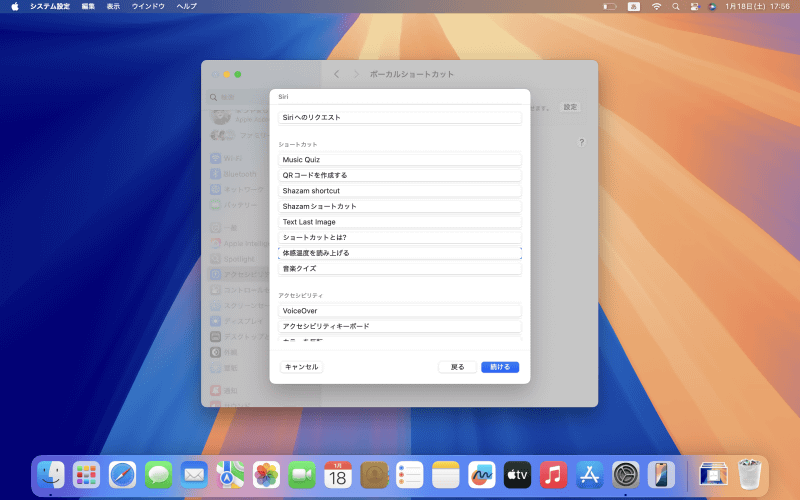Open Contacts from the Dock
Image resolution: width=800 pixels, height=500 pixels.
(374, 475)
